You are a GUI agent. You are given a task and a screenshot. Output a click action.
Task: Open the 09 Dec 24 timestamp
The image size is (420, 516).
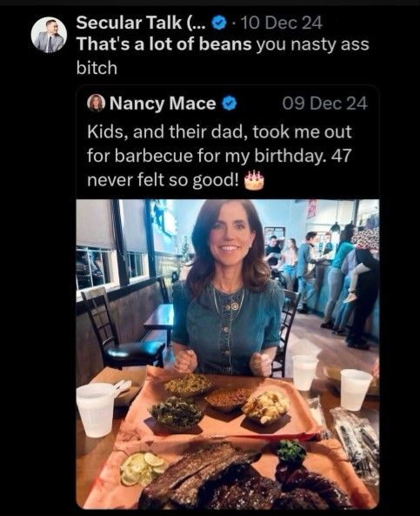pyautogui.click(x=324, y=104)
